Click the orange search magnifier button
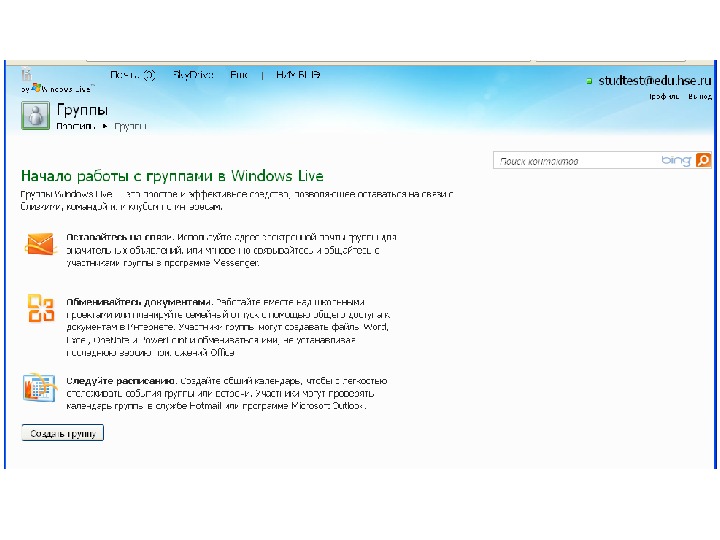This screenshot has width=720, height=540. tap(703, 160)
